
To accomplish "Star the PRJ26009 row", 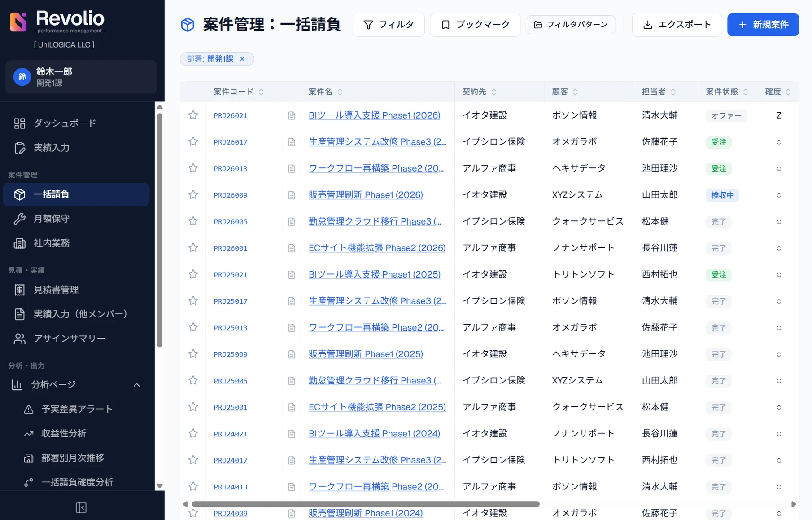I will click(193, 194).
